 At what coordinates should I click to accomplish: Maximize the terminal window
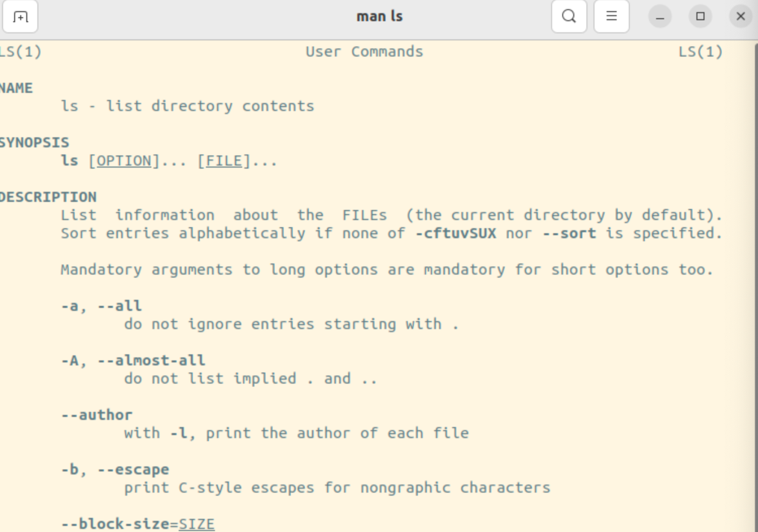[x=700, y=17]
